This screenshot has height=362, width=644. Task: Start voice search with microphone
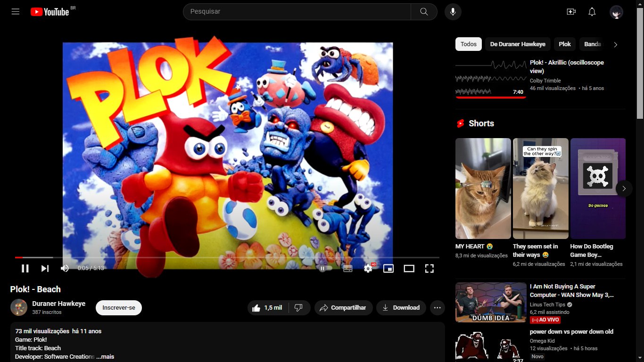pyautogui.click(x=453, y=12)
